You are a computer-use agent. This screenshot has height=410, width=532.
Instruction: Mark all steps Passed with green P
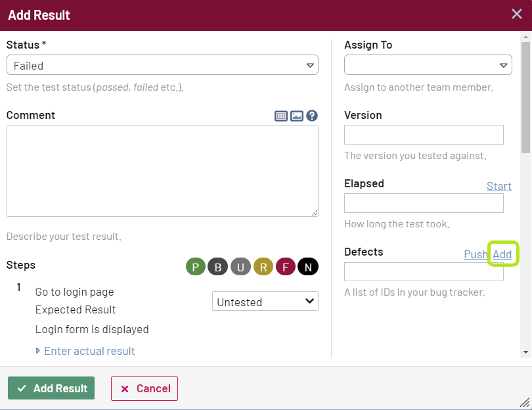click(x=196, y=267)
